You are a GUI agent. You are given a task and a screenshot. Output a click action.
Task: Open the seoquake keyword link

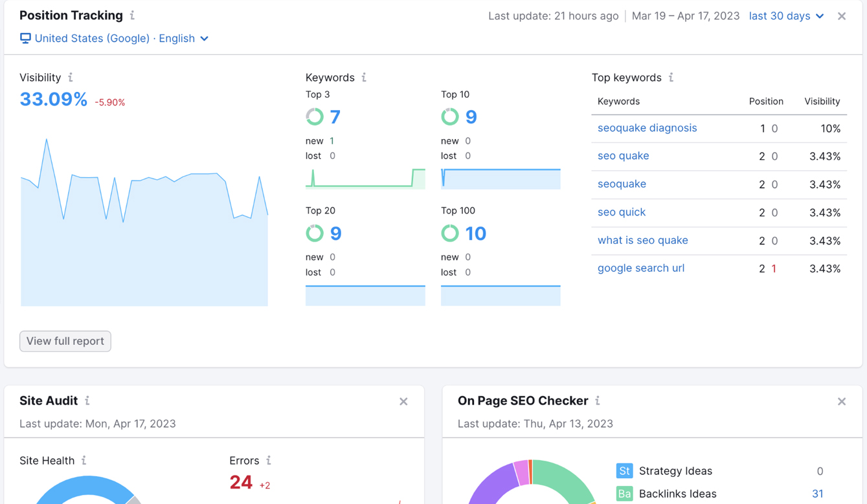622,184
